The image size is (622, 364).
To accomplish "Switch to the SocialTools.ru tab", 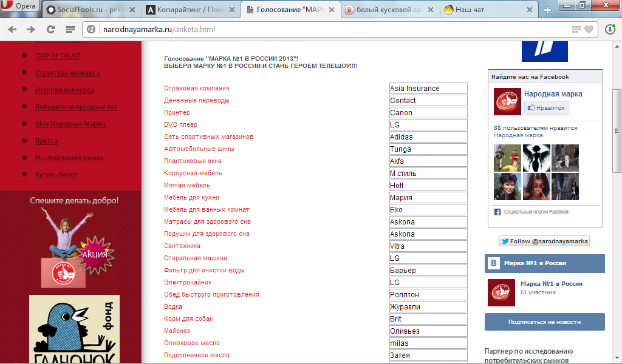I will [x=91, y=10].
